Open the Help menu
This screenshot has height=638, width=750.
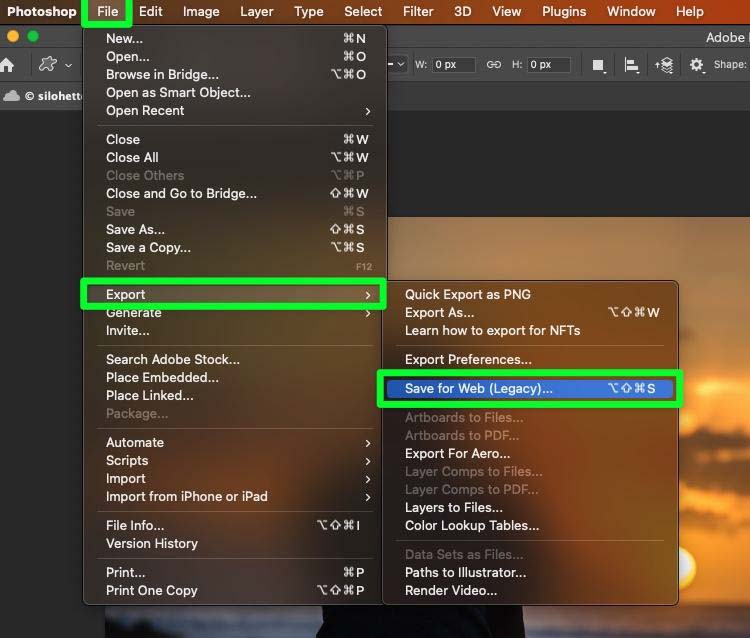tap(690, 11)
